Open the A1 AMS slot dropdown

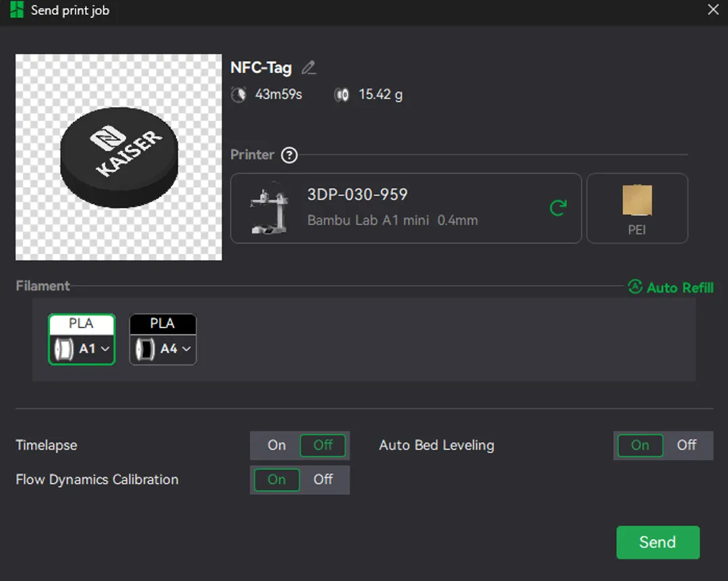(x=105, y=348)
